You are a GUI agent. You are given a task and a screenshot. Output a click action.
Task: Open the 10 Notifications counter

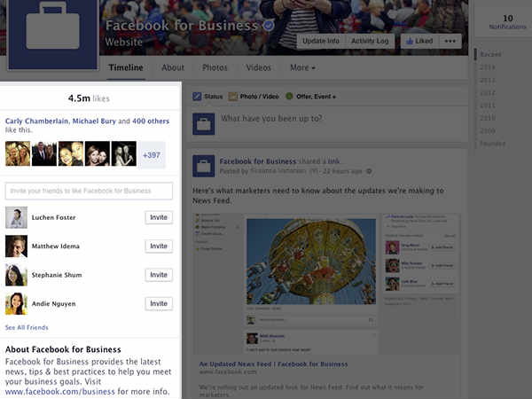(x=507, y=21)
